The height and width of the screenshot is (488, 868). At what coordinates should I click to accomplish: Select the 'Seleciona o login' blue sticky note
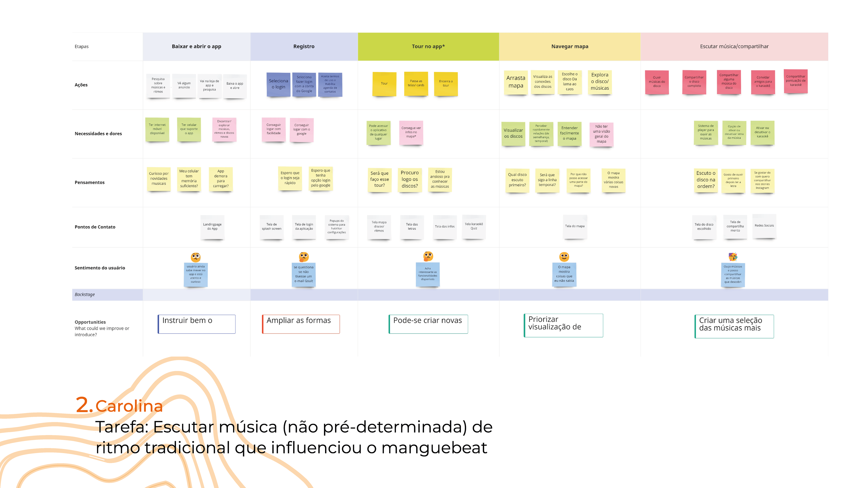(x=278, y=84)
